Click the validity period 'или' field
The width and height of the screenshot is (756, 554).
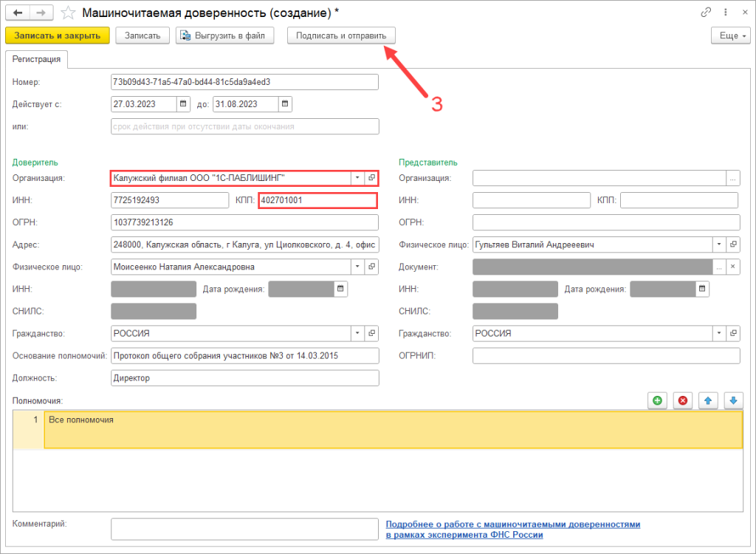(245, 126)
